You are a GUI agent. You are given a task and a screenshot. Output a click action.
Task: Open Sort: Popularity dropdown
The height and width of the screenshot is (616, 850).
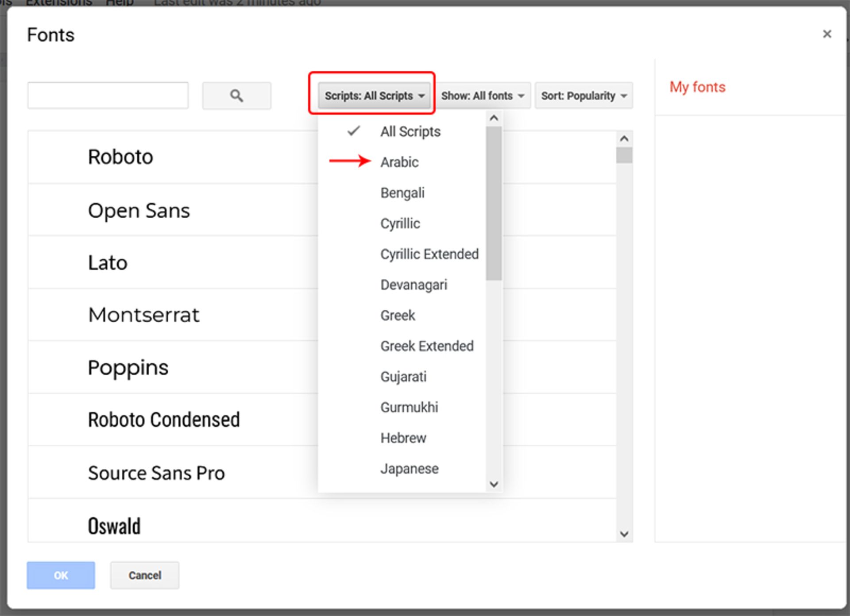(x=583, y=96)
